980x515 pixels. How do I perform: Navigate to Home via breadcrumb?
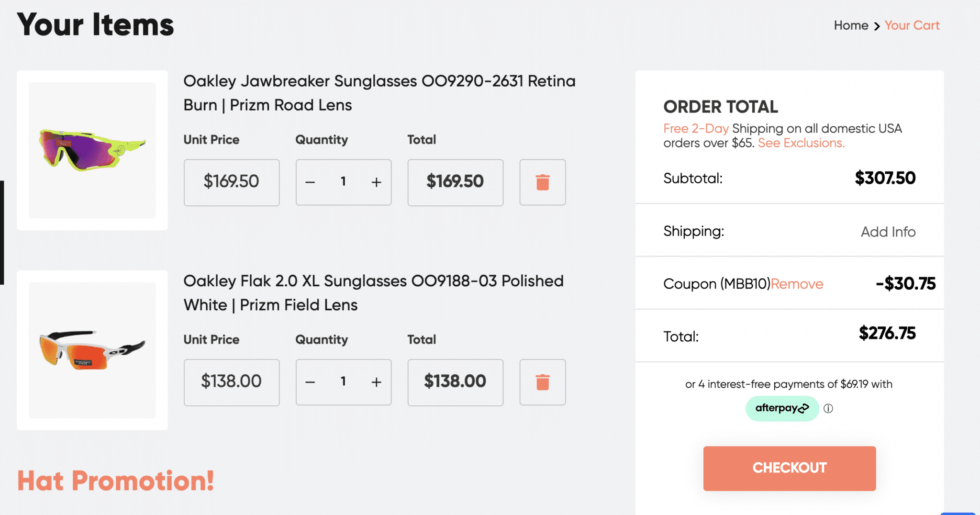[851, 25]
